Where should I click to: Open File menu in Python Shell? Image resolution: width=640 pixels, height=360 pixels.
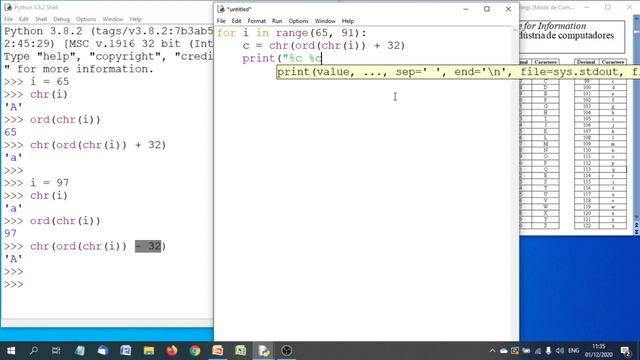click(8, 19)
